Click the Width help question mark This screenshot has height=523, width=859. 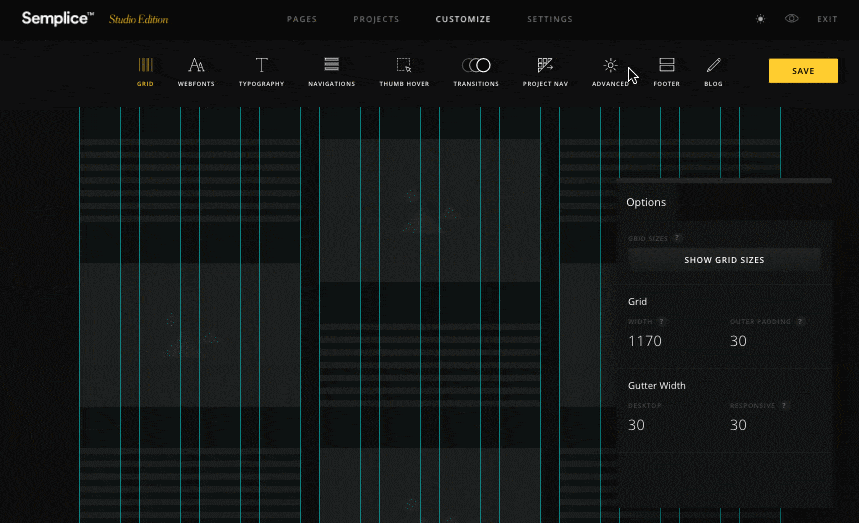[661, 321]
